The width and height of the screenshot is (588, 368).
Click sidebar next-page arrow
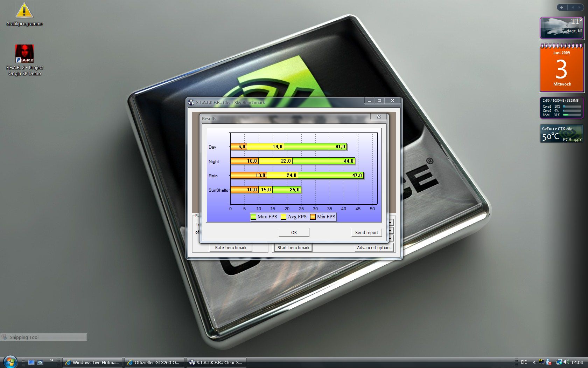[579, 7]
